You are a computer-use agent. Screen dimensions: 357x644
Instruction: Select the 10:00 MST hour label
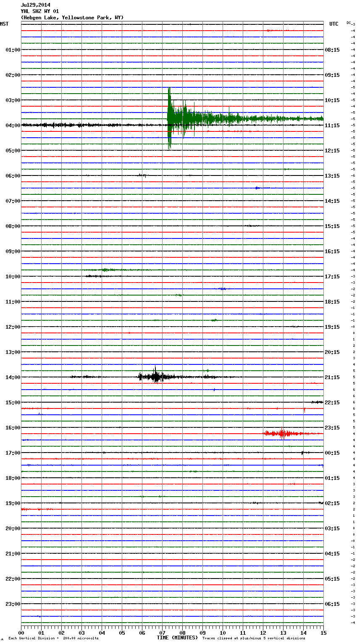[13, 276]
